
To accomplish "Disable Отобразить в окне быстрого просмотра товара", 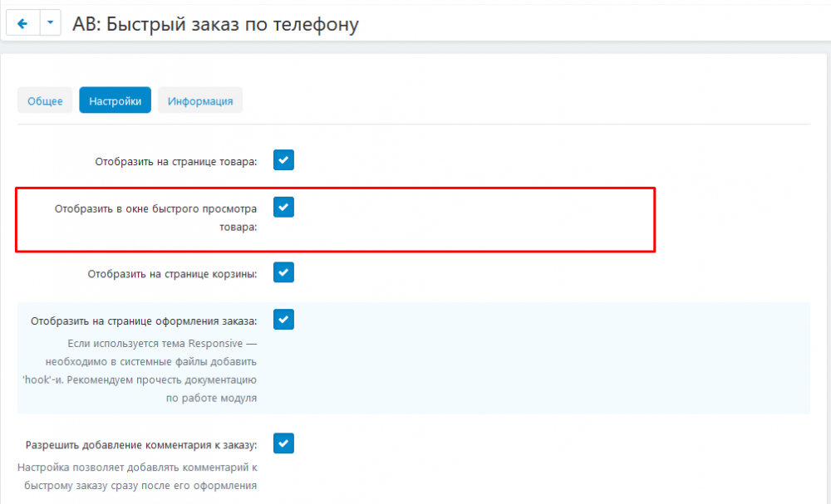I will (x=283, y=207).
